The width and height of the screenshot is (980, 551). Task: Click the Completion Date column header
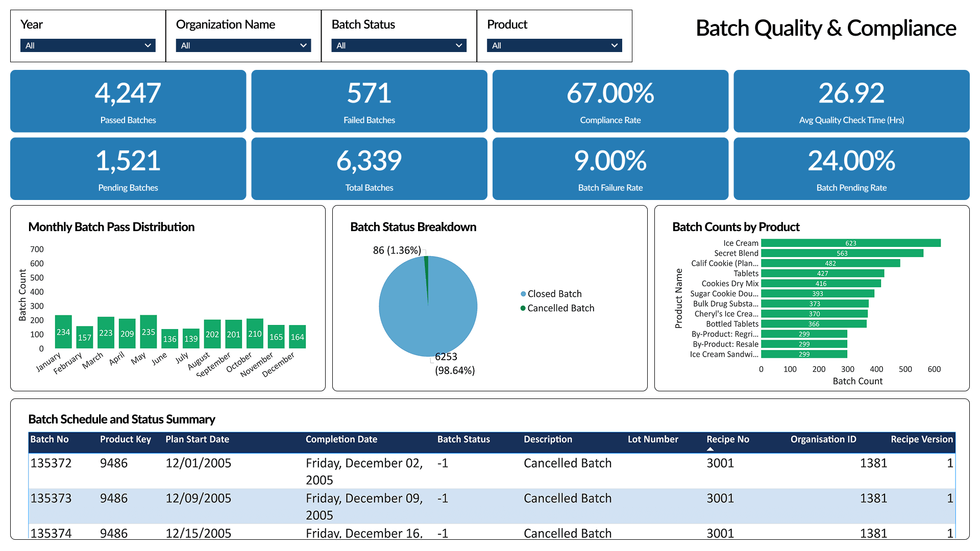tap(341, 439)
